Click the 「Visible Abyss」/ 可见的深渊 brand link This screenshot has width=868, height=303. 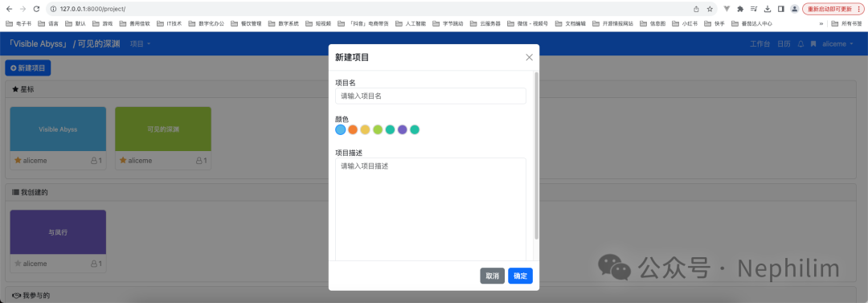[x=64, y=43]
